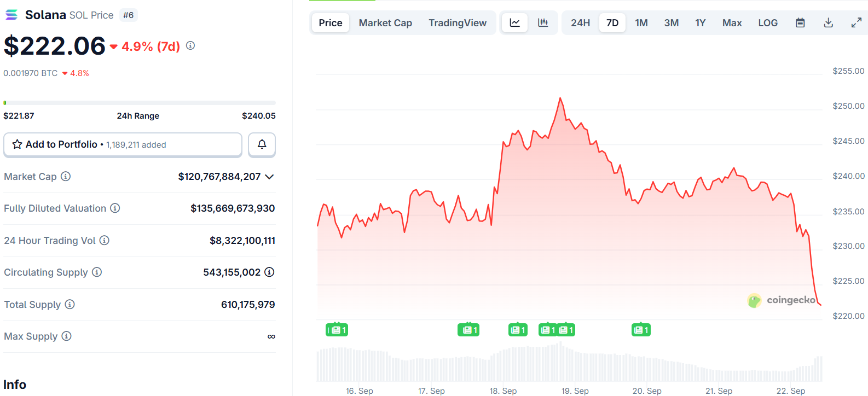Toggle LOG scale on chart
This screenshot has height=396, width=868.
[768, 22]
